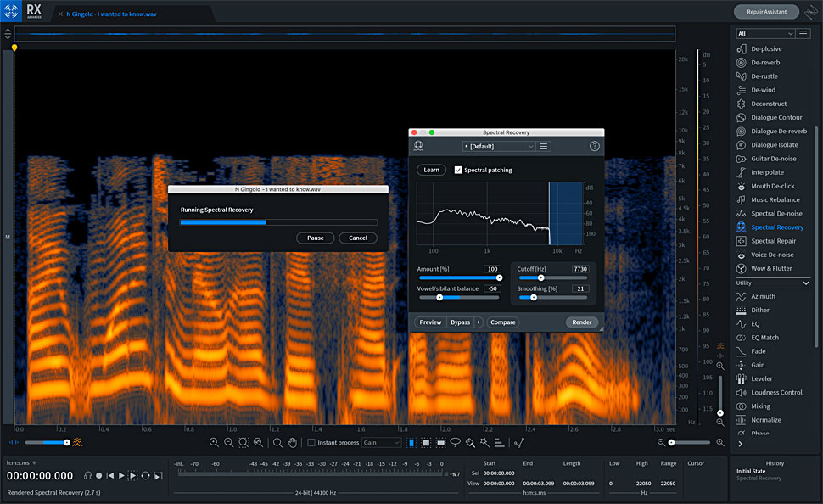Open the Bypass plus options button
The image size is (823, 504).
coord(479,322)
